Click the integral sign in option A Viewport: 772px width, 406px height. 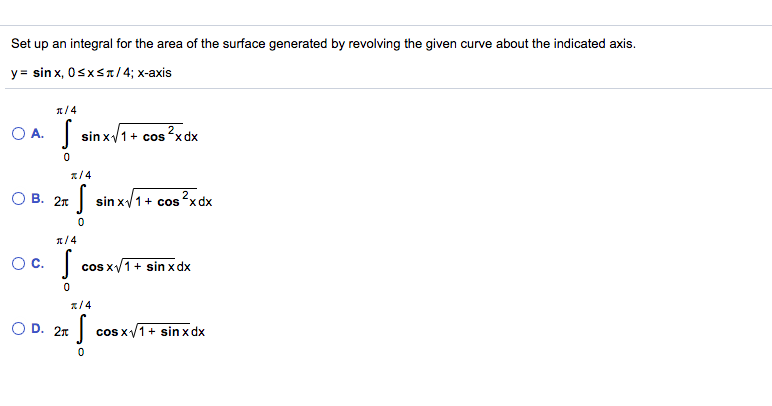[x=68, y=133]
